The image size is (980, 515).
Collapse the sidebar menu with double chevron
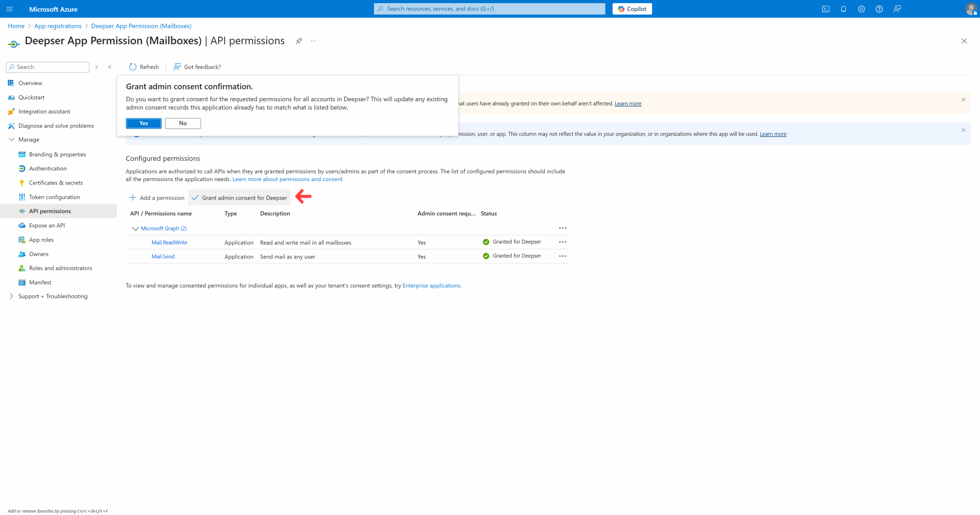point(110,67)
